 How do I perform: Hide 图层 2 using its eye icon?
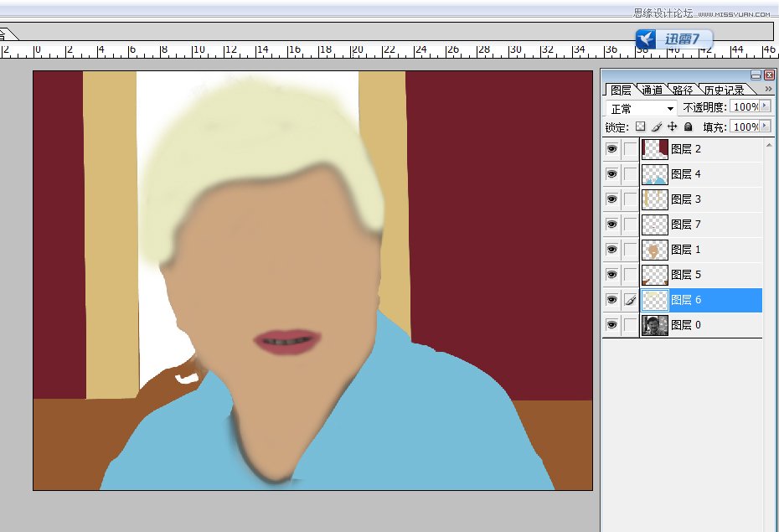pos(612,149)
